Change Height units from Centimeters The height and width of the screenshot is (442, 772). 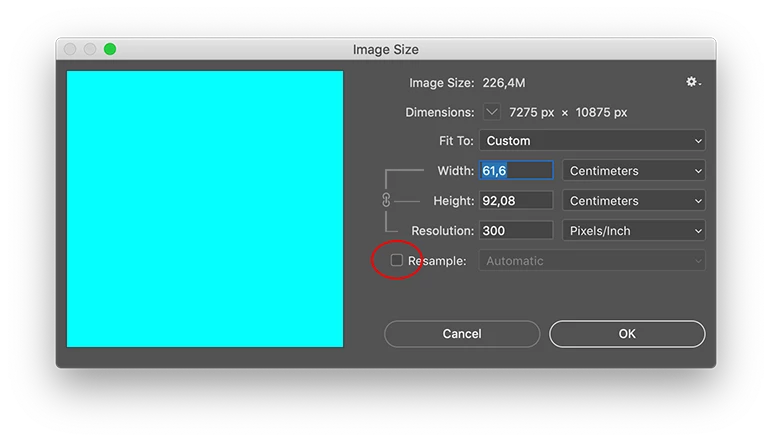(x=634, y=201)
